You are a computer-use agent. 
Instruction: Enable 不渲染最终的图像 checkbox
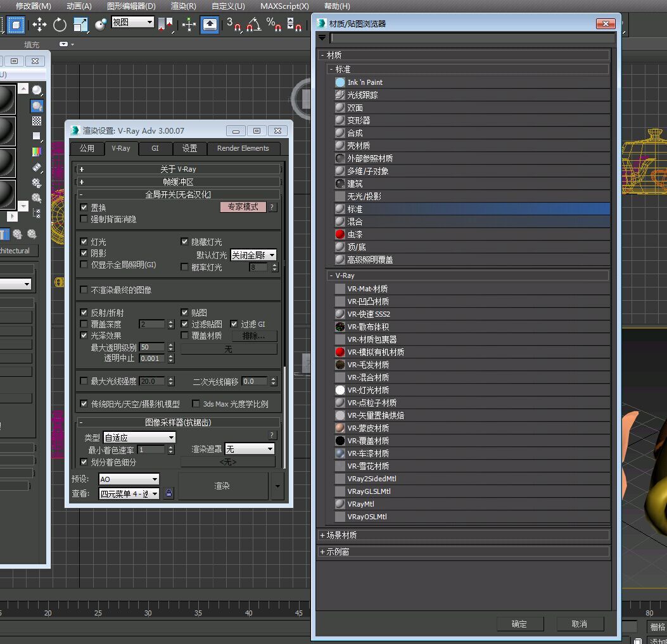pos(84,289)
